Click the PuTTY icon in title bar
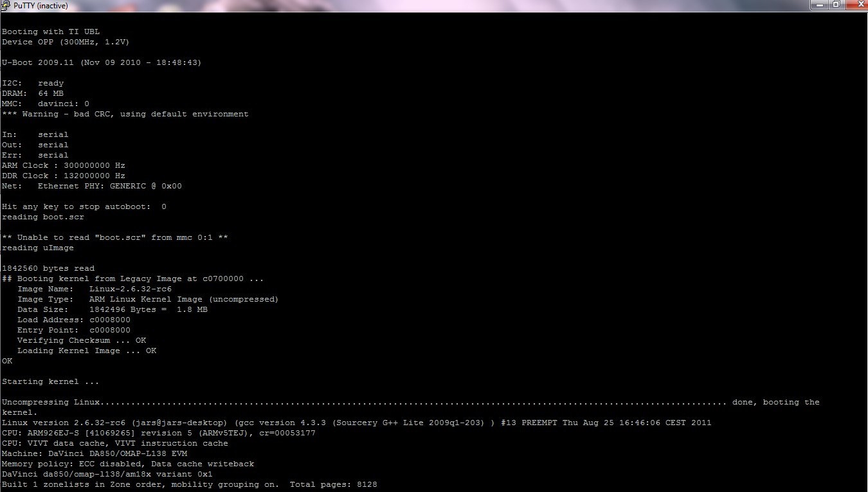This screenshot has width=868, height=492. (6, 6)
